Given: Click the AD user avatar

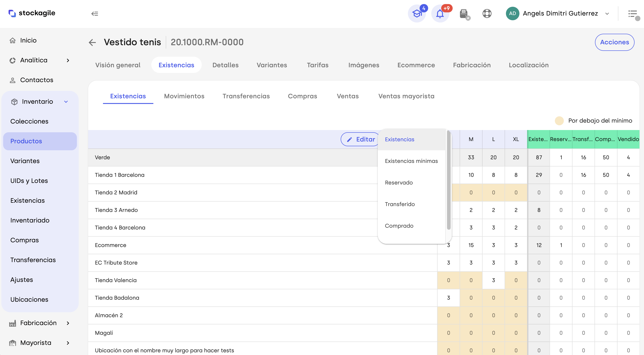Looking at the screenshot, I should coord(512,13).
